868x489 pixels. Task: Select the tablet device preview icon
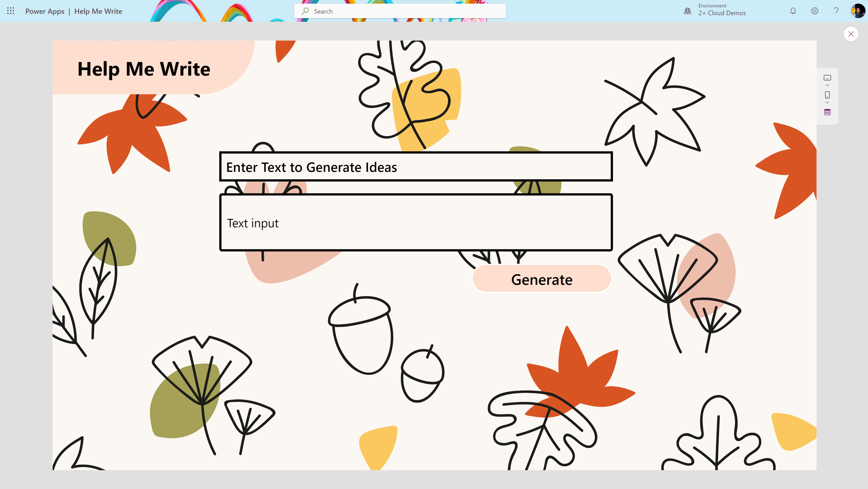point(827,78)
